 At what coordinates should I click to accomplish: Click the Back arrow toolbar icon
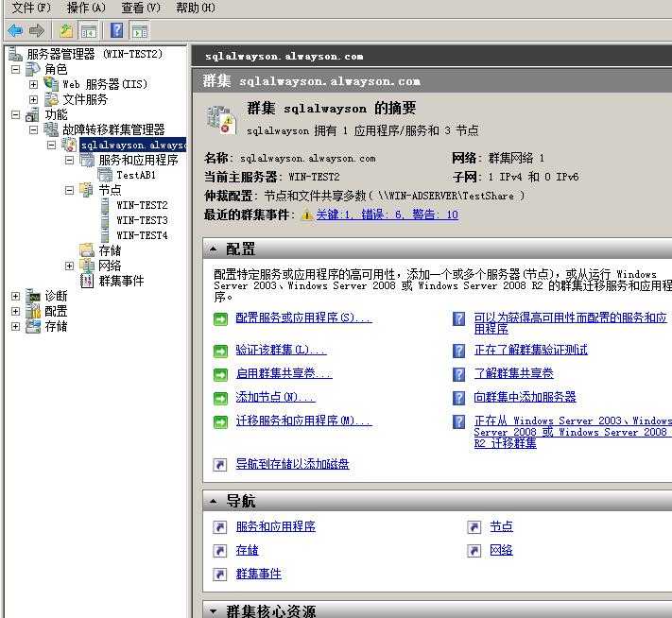click(x=15, y=31)
